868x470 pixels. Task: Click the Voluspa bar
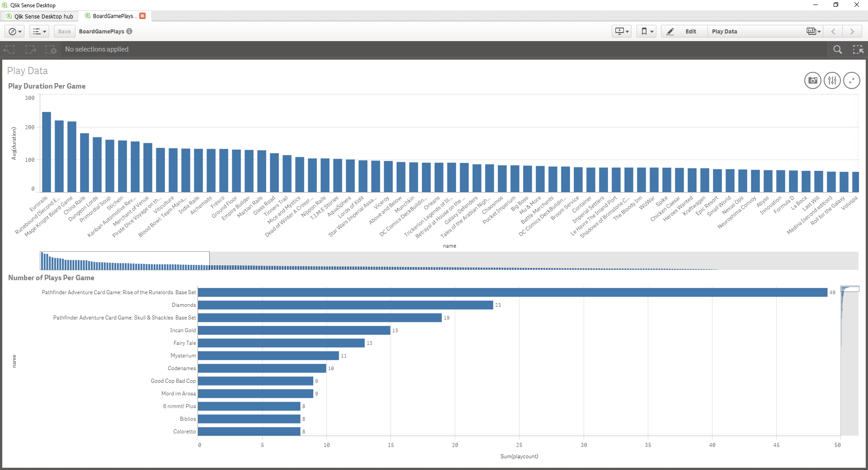[855, 182]
